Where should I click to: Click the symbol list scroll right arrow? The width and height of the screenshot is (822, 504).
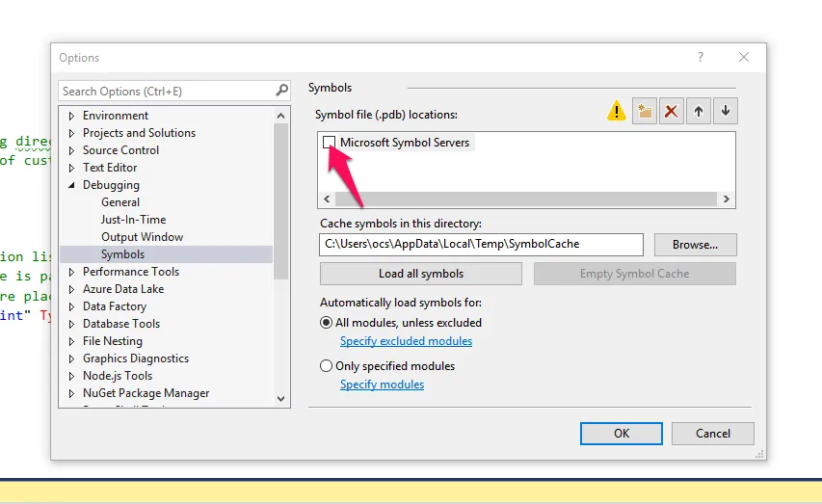pyautogui.click(x=726, y=199)
